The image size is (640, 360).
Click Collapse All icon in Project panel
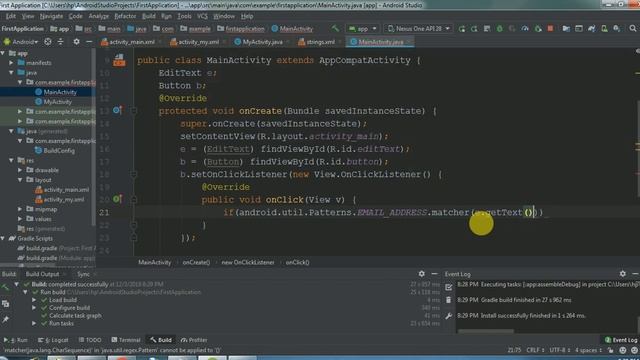coord(60,42)
